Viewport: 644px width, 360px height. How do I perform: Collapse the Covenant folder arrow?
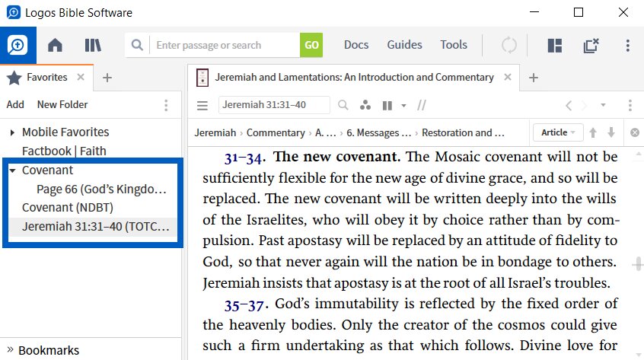tap(12, 170)
